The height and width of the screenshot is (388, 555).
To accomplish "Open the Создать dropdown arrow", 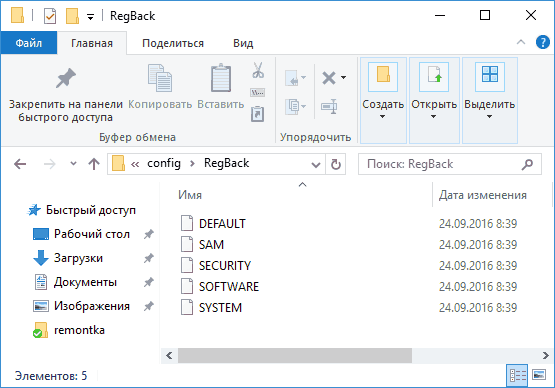I will 382,116.
